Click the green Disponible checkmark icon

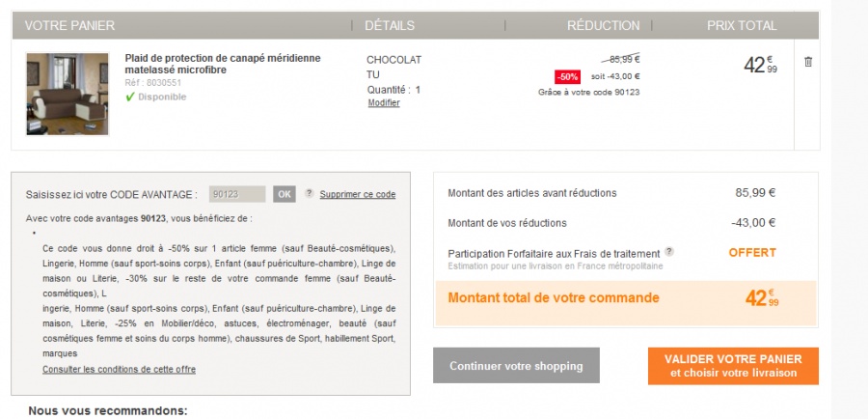click(130, 98)
